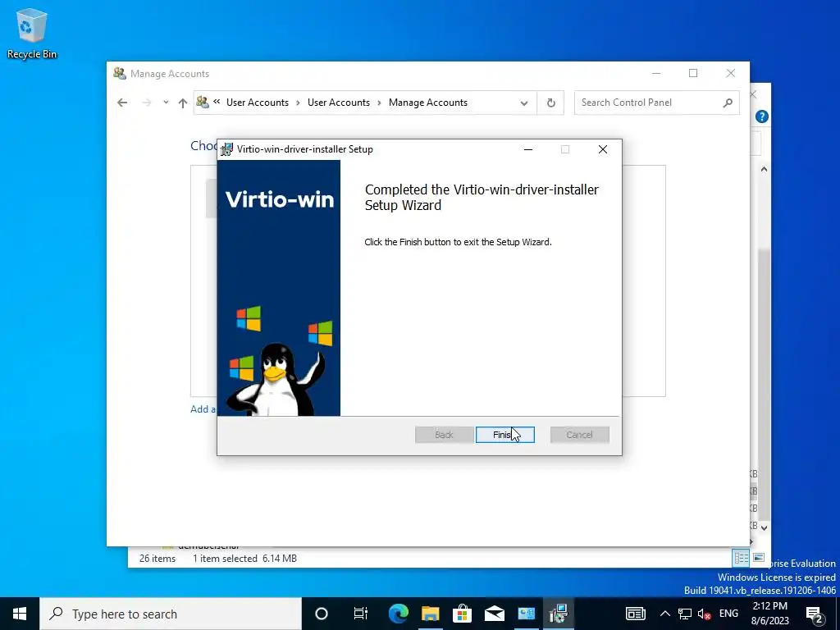Image resolution: width=840 pixels, height=630 pixels.
Task: Expand the chevron before User Accounts breadcrumb
Action: click(217, 102)
